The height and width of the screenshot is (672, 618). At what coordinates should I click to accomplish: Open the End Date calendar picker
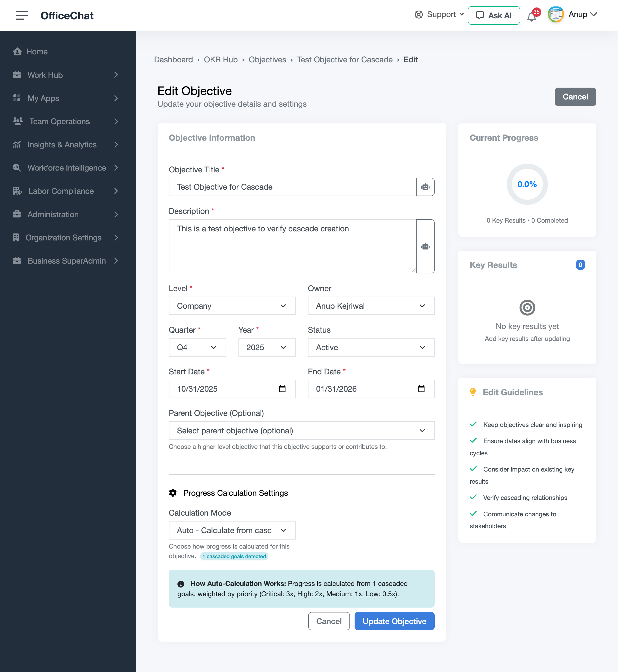pyautogui.click(x=422, y=389)
